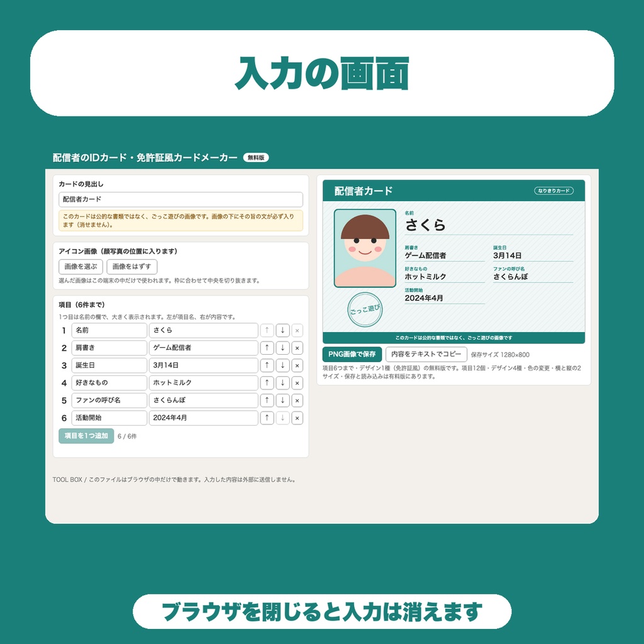Move the ファンの呼び名 row up
The height and width of the screenshot is (644, 644).
(x=267, y=401)
